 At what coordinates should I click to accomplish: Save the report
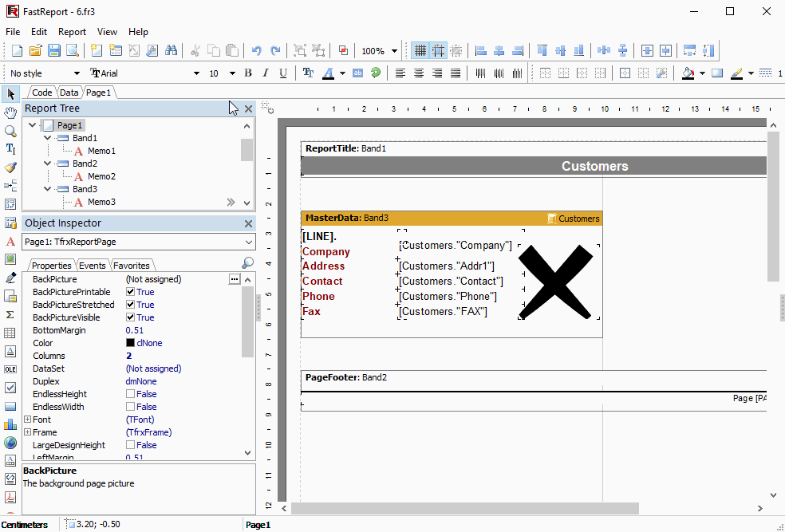(x=54, y=50)
